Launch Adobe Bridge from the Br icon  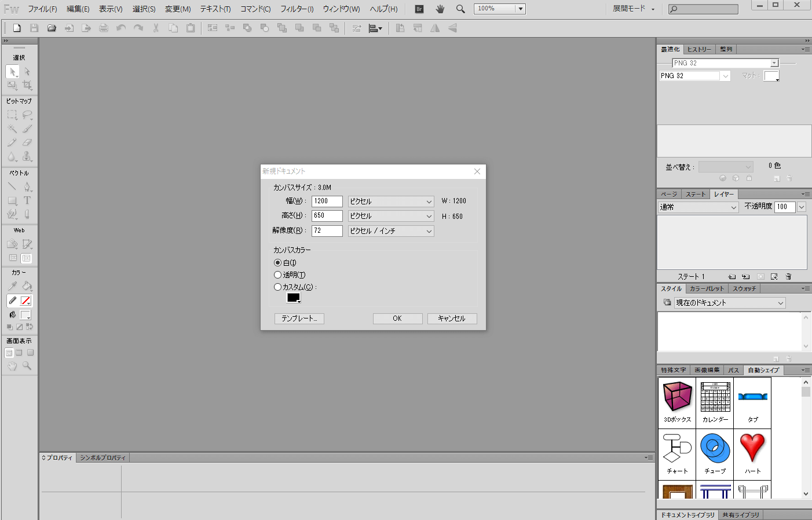[419, 9]
